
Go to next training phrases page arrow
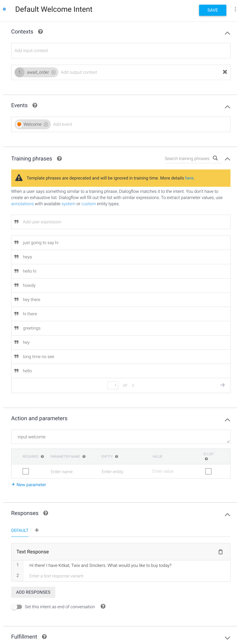[x=222, y=385]
